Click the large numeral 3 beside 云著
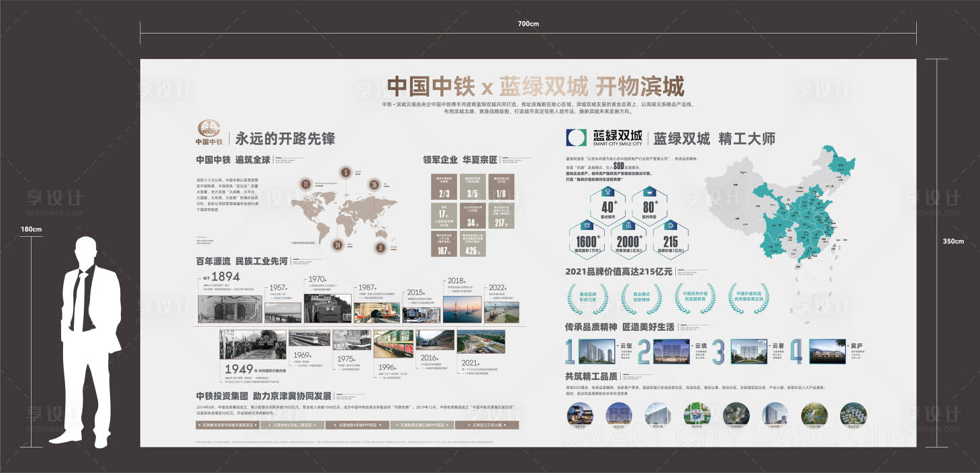Viewport: 980px width, 473px height. [x=718, y=351]
